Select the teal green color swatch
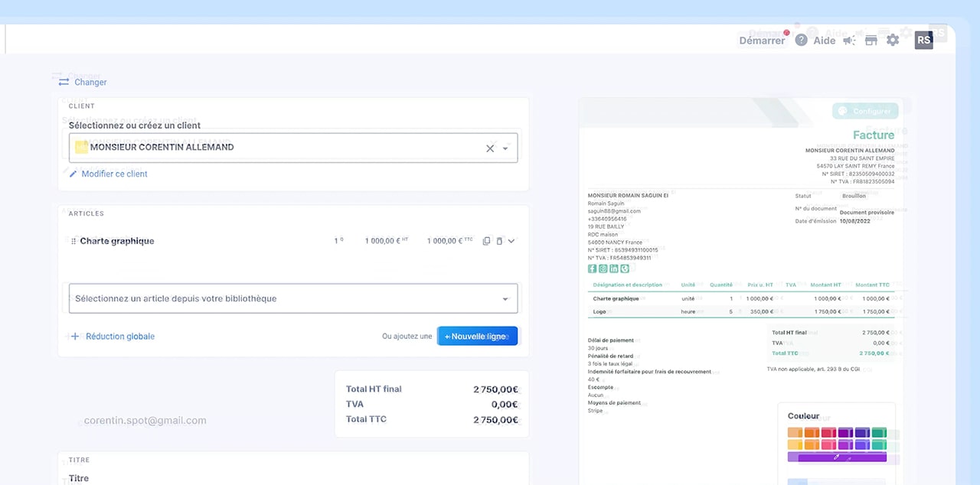This screenshot has width=980, height=485. pos(879,433)
